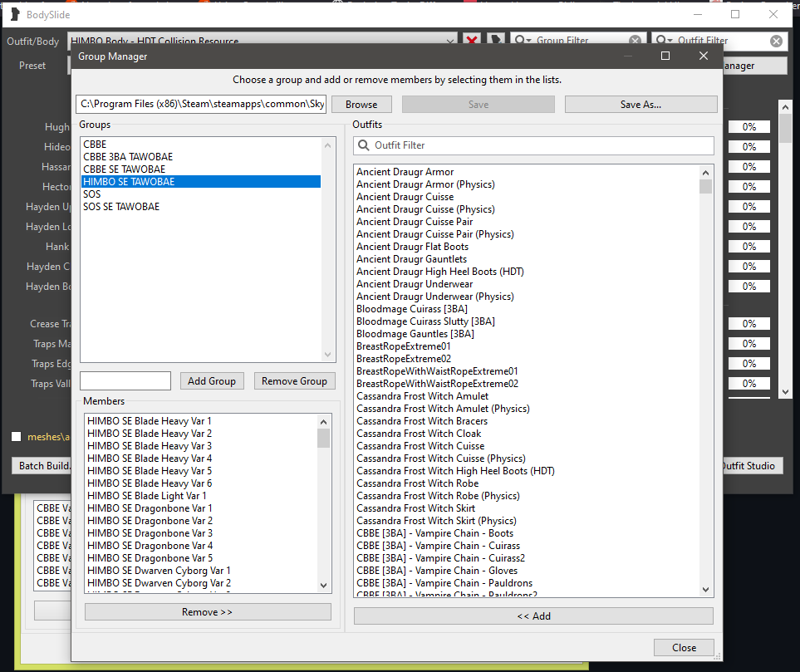Click the greyed Save button
Image resolution: width=800 pixels, height=672 pixels.
478,104
